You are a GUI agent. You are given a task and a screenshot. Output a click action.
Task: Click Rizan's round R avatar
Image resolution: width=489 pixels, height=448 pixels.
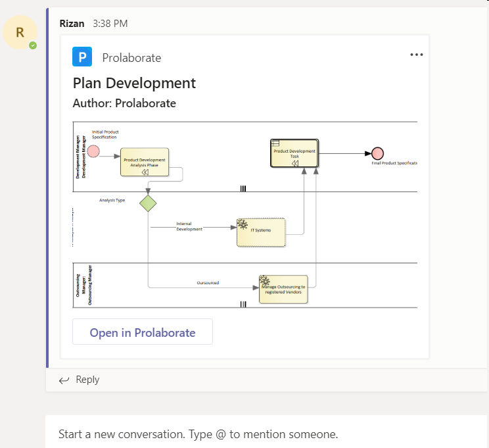coord(20,32)
